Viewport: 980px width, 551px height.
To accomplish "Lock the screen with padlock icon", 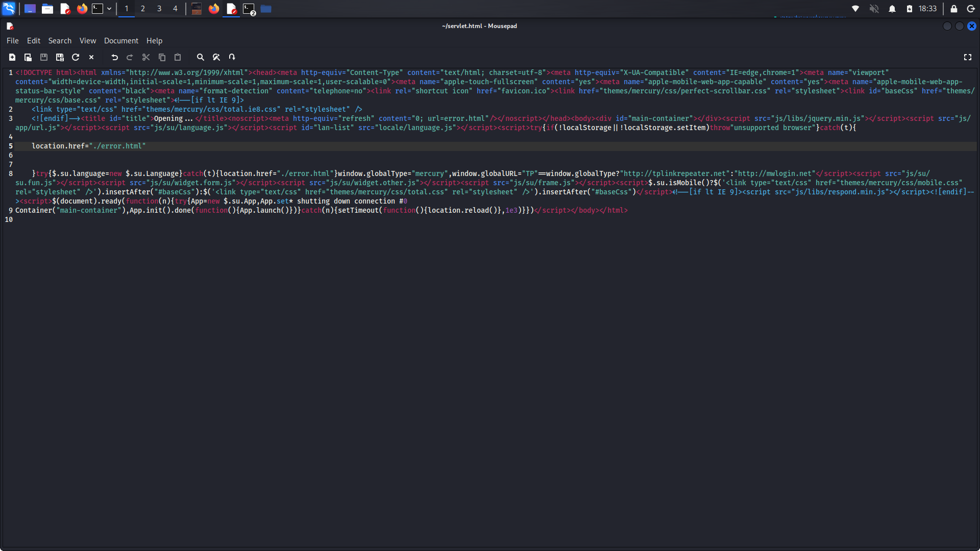I will 953,9.
